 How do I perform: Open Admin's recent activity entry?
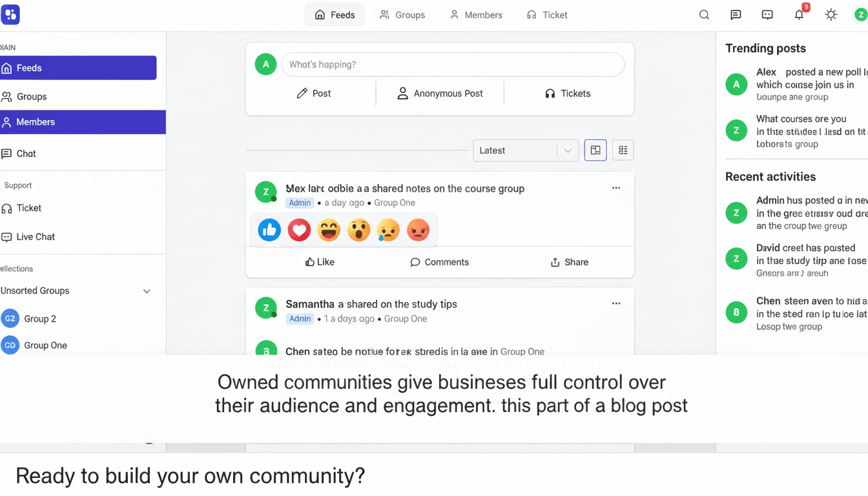point(812,213)
